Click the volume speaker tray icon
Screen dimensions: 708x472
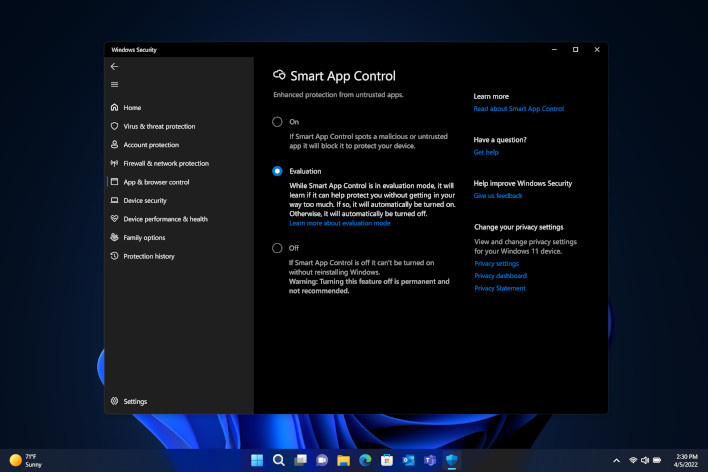[645, 460]
